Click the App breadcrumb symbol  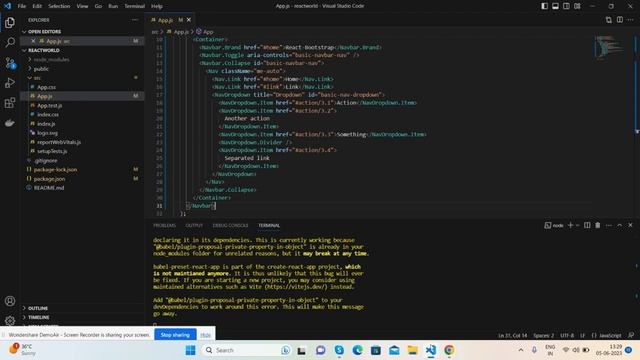(205, 31)
